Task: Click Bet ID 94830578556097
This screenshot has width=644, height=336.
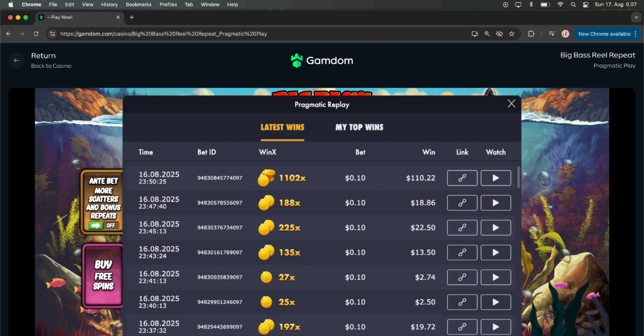Action: [220, 203]
